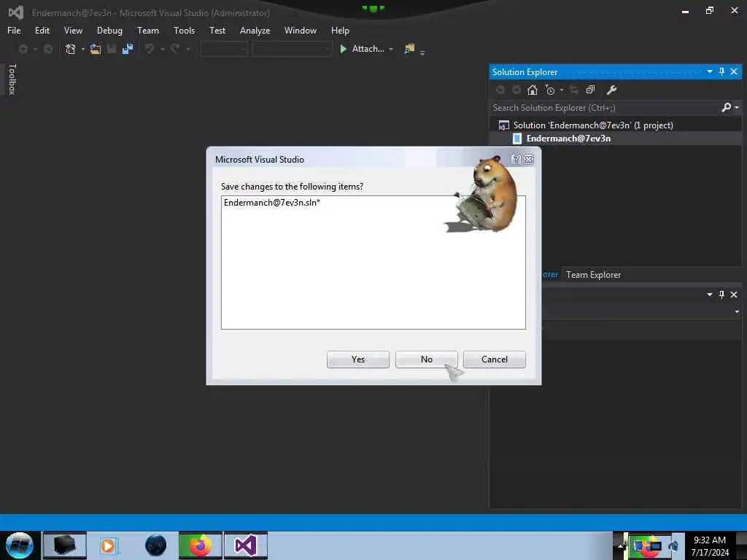747x560 pixels.
Task: Expand the Attach dropdown arrow
Action: click(391, 49)
